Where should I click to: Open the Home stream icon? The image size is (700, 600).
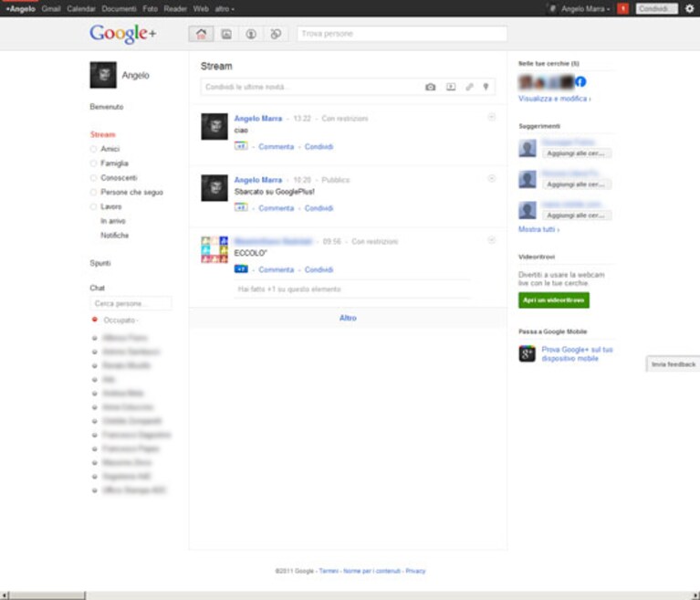click(x=201, y=34)
